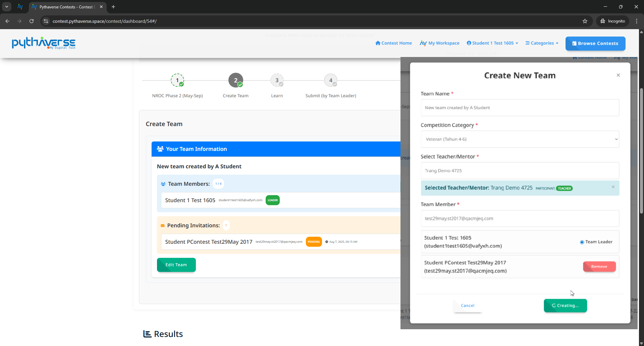
Task: Click the Pythaverse logo
Action: tap(44, 43)
